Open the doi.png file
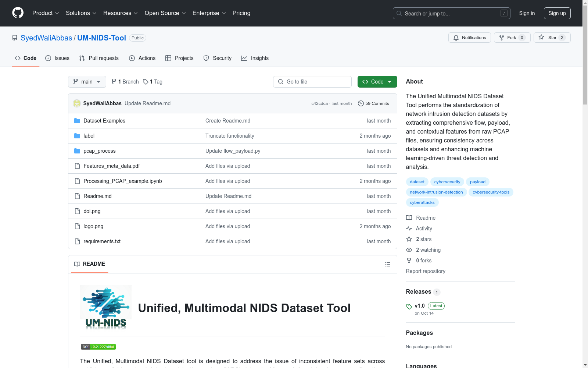Image resolution: width=588 pixels, height=368 pixels. 92,211
